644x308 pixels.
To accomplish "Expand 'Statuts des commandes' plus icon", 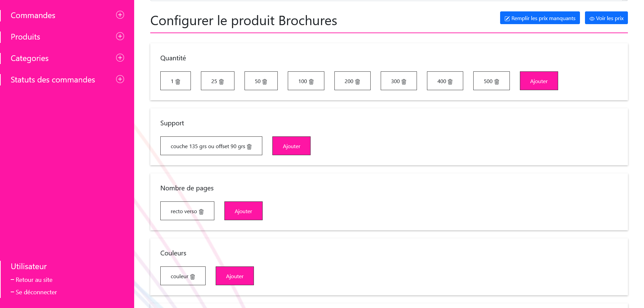I will 120,79.
